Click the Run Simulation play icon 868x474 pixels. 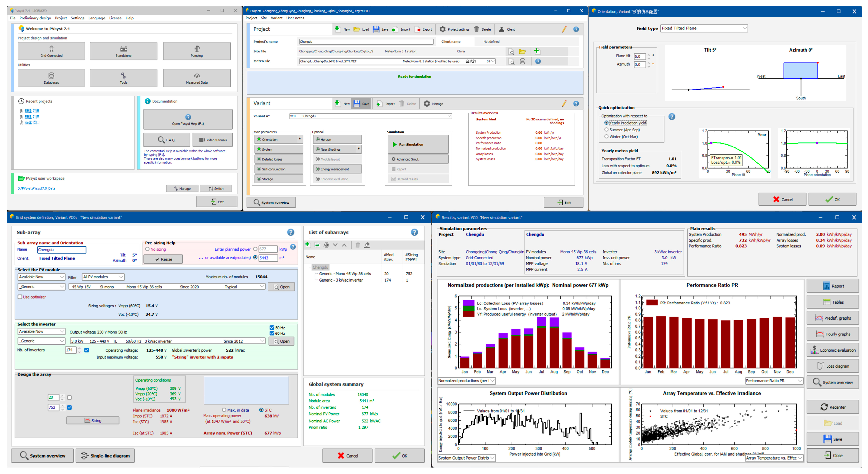(394, 145)
